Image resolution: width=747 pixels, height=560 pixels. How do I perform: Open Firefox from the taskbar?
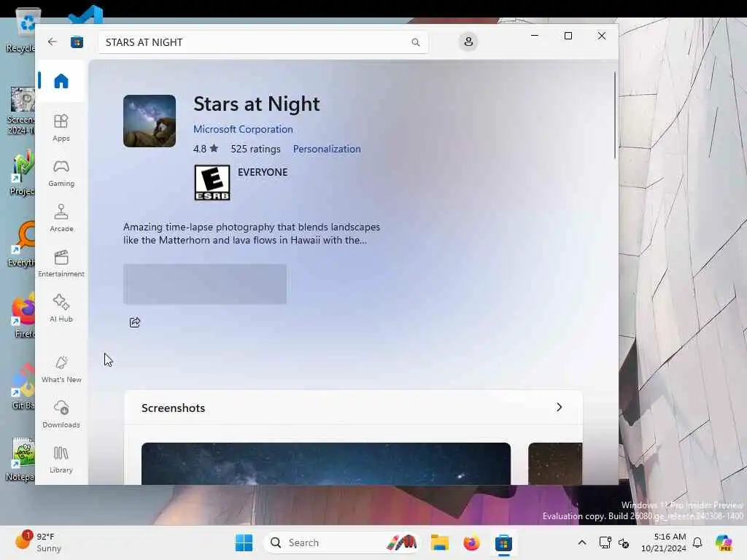tap(471, 542)
